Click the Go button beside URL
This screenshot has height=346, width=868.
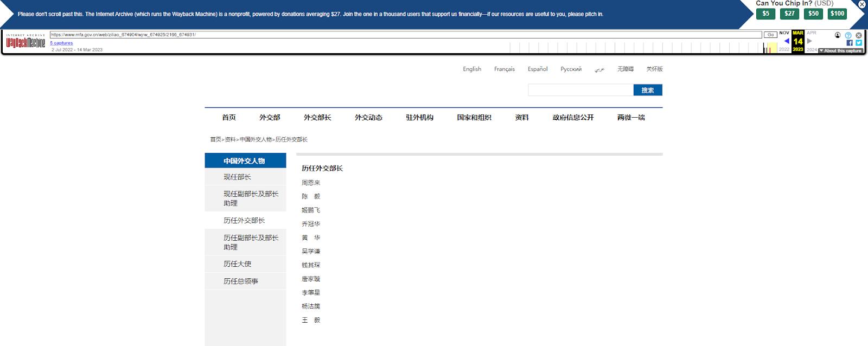click(770, 35)
